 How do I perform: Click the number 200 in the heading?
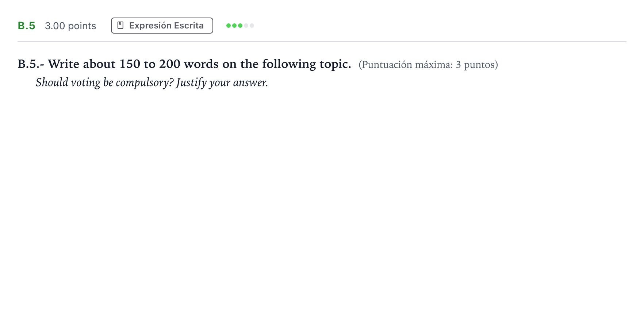(x=170, y=64)
